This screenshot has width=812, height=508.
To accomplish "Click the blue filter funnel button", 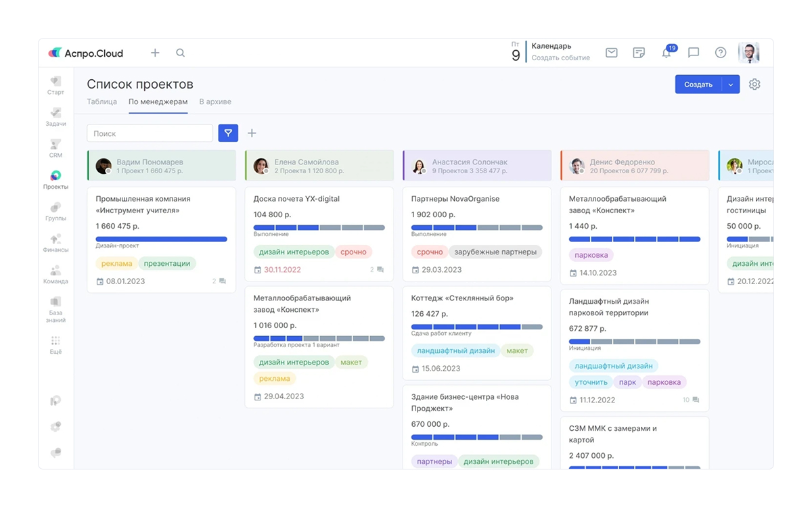I will (228, 133).
